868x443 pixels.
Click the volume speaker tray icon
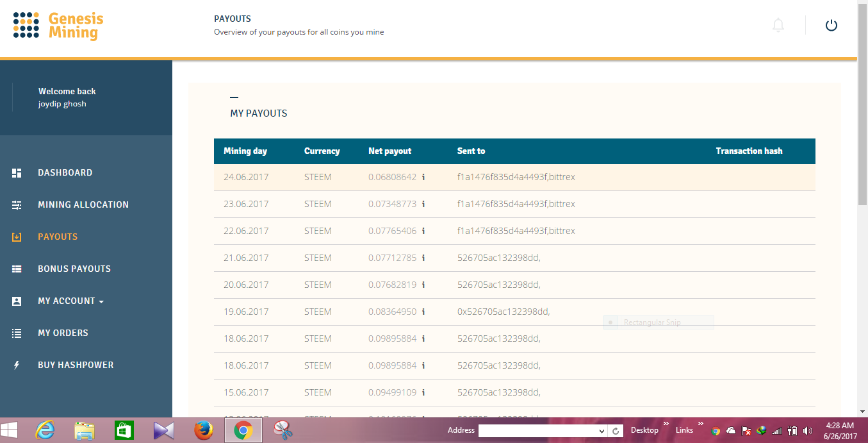(x=808, y=431)
